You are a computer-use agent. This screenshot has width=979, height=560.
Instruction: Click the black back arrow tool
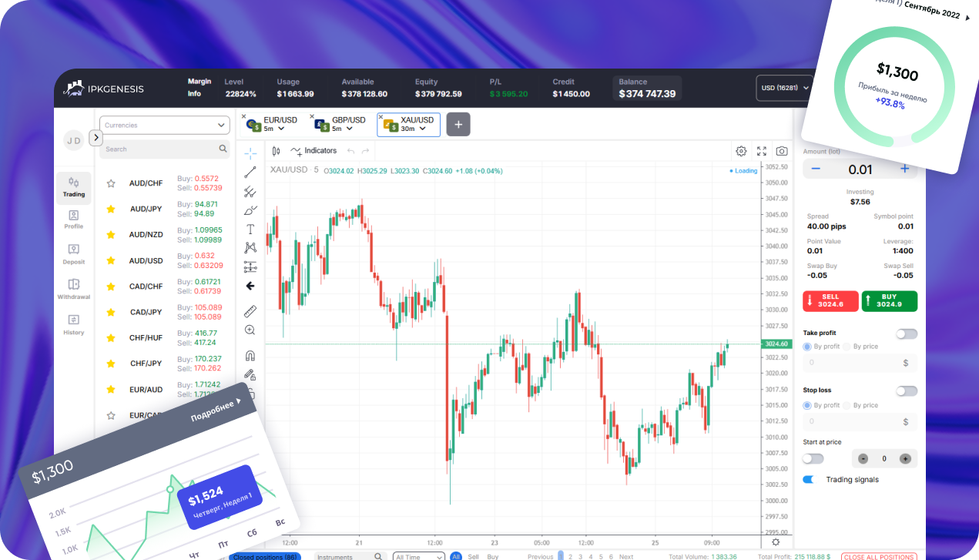(250, 286)
